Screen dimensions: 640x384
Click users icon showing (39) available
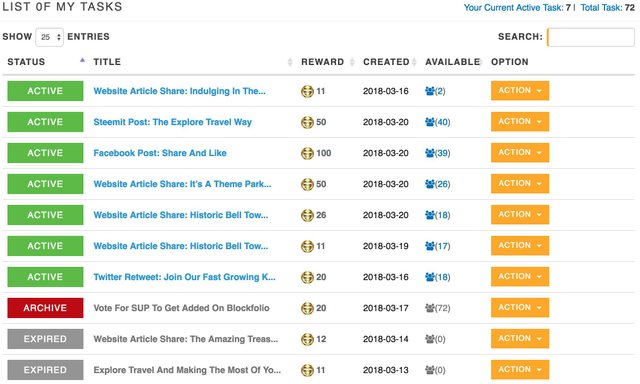(429, 153)
